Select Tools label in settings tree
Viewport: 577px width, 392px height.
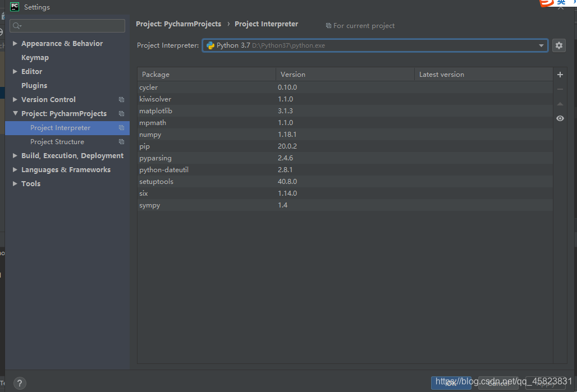[x=31, y=183]
